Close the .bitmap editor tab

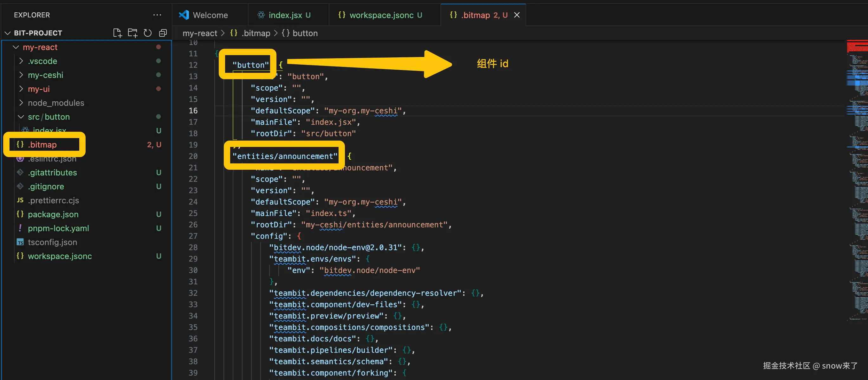click(x=516, y=15)
